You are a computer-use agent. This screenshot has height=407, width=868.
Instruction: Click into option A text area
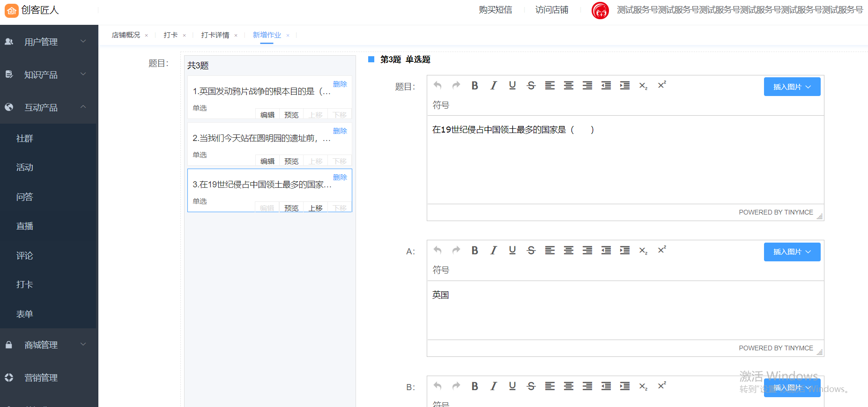625,309
